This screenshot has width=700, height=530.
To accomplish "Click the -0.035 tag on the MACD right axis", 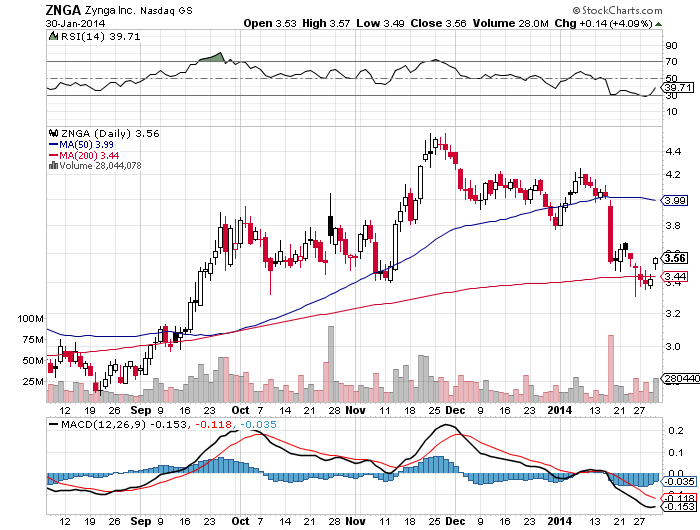I will [679, 482].
